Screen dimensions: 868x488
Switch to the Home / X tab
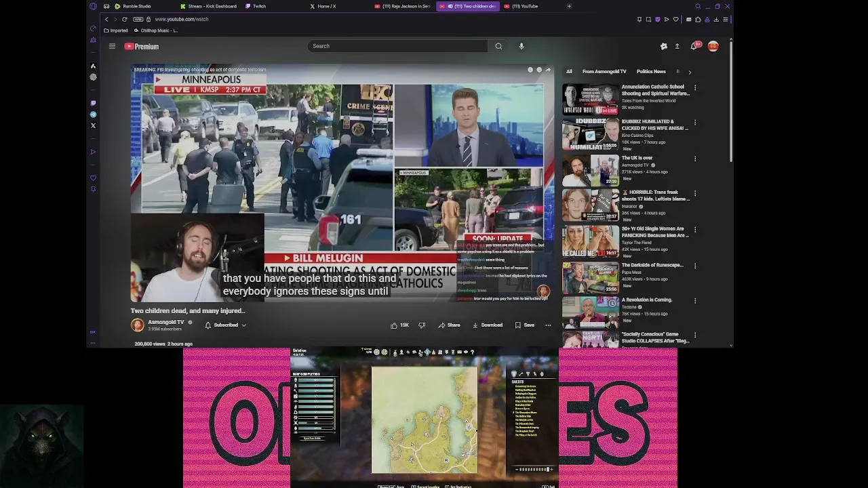[323, 6]
